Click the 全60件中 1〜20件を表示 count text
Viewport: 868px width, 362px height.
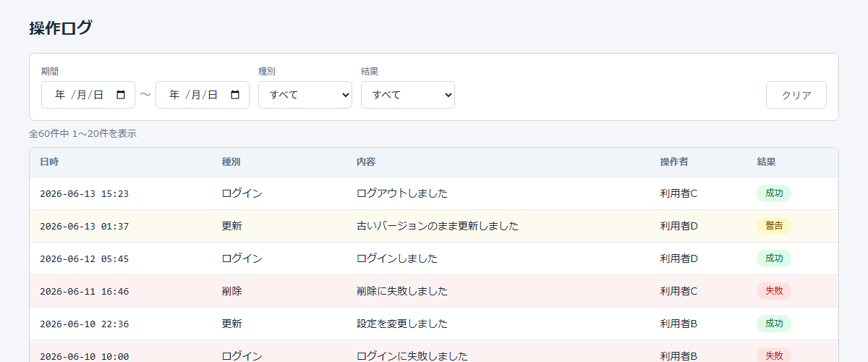83,134
